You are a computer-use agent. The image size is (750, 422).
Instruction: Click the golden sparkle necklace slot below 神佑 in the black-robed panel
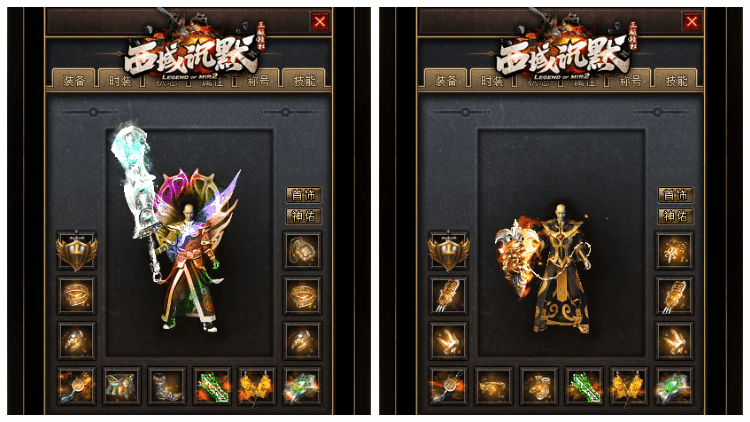coord(673,251)
